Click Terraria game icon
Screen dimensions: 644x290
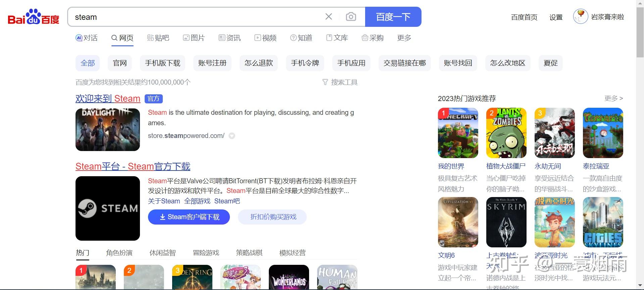point(603,133)
